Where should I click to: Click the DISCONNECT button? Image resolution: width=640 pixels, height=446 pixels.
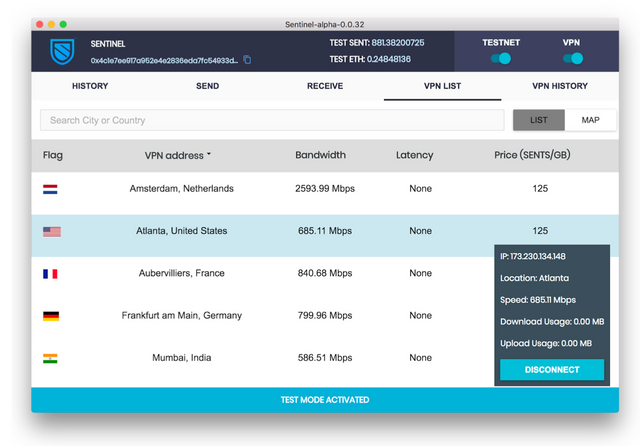[x=552, y=370]
